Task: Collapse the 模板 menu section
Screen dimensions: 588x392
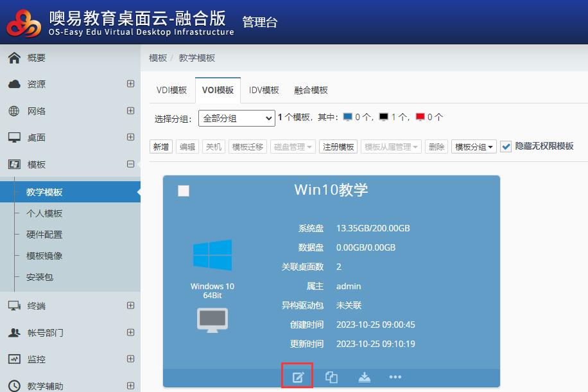Action: (x=130, y=165)
